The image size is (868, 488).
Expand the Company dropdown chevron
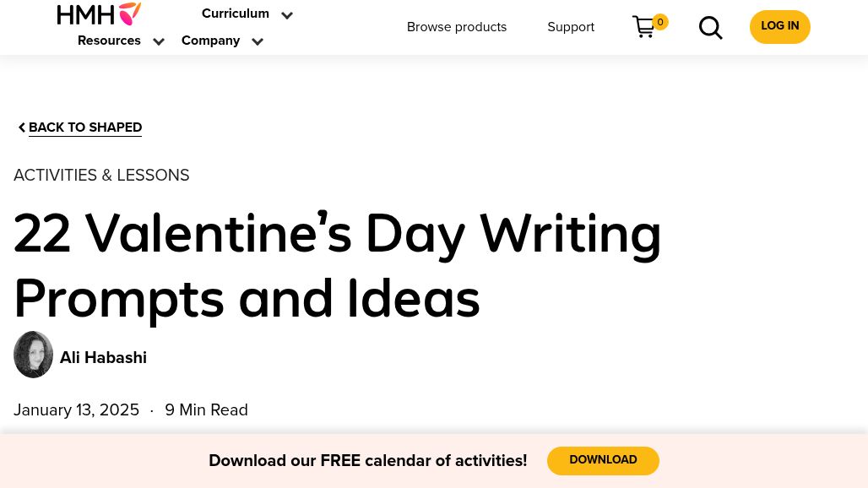point(258,42)
